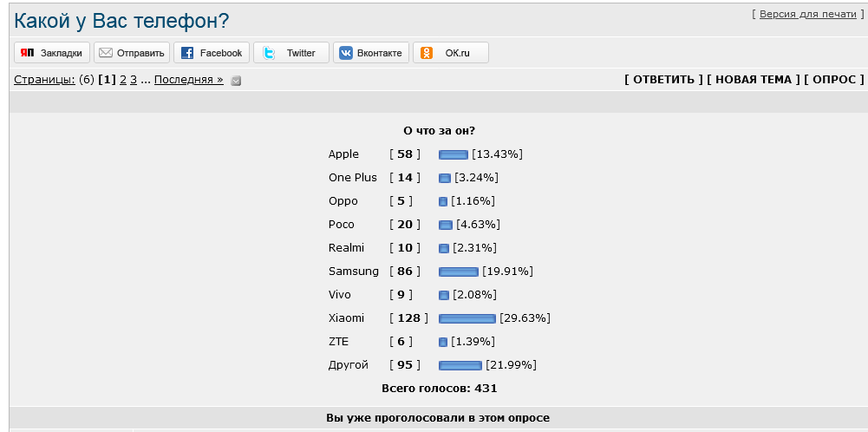This screenshot has width=868, height=432.
Task: Go to page 3
Action: pos(134,80)
